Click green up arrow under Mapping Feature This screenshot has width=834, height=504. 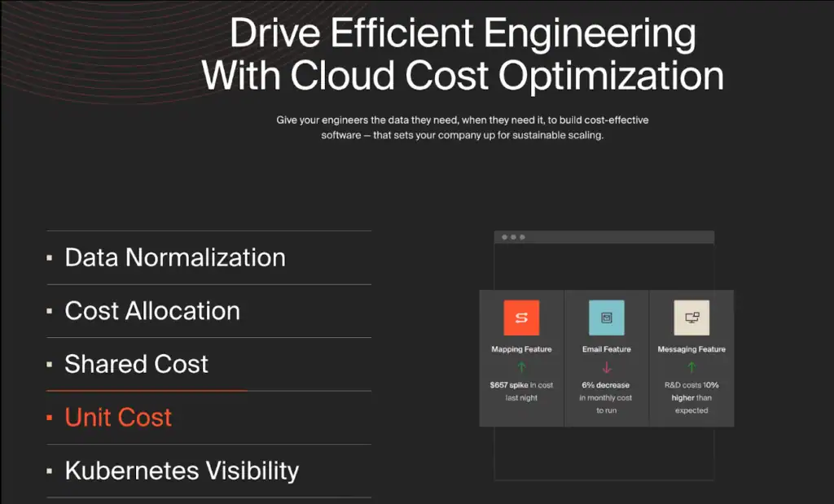[x=521, y=367]
